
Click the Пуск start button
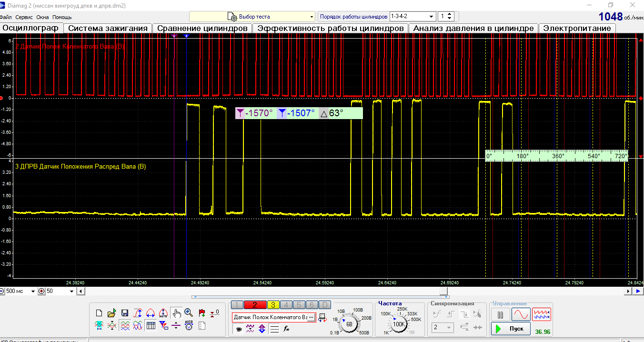510,329
